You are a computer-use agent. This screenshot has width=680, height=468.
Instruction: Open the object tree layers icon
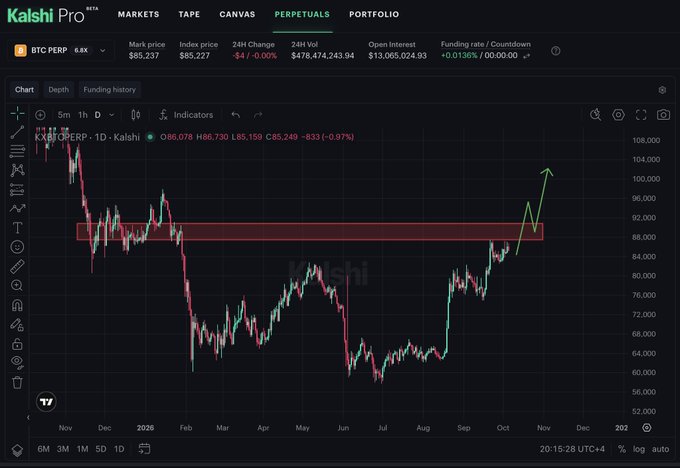(x=17, y=450)
